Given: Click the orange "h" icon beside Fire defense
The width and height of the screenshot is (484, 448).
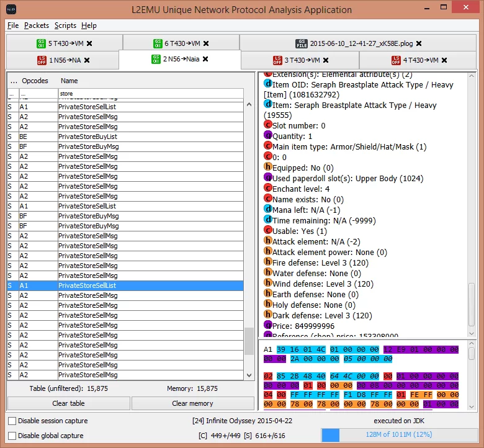Looking at the screenshot, I should (267, 262).
